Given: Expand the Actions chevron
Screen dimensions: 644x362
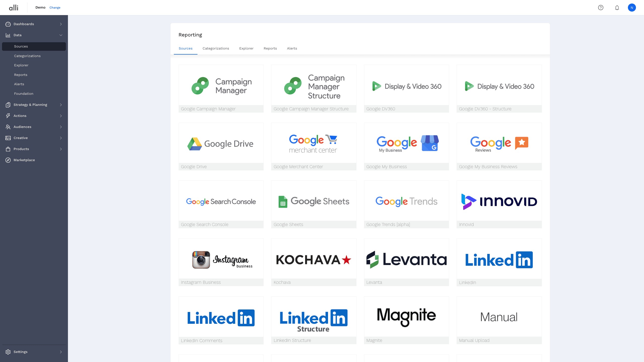Looking at the screenshot, I should [x=61, y=116].
